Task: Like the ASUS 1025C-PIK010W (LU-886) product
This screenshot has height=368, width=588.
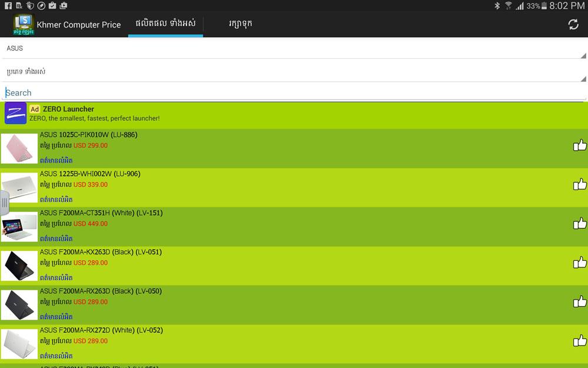Action: pos(580,145)
